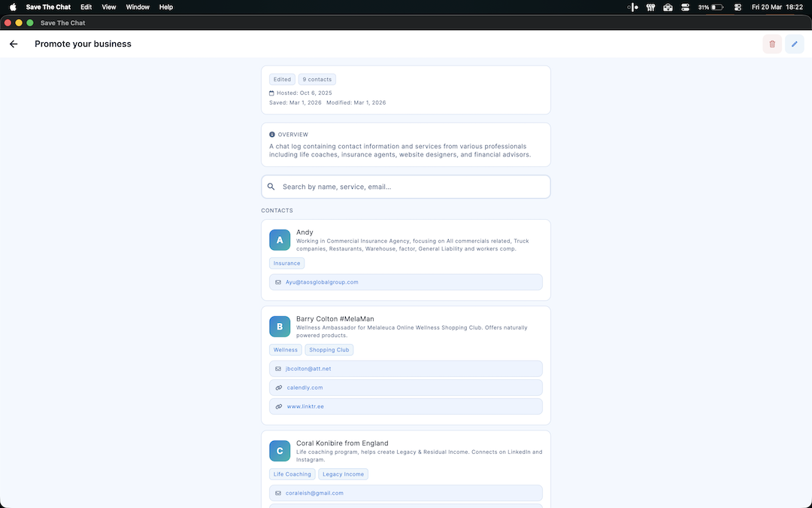This screenshot has height=508, width=812.
Task: Click the info icon beside OVERVIEW
Action: tap(272, 134)
